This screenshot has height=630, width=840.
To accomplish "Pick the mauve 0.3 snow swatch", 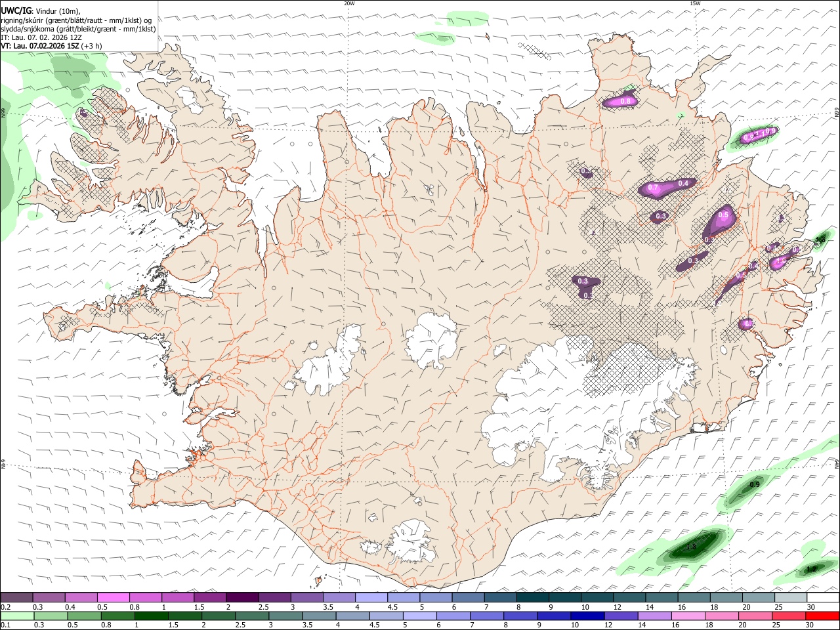I will 49,598.
